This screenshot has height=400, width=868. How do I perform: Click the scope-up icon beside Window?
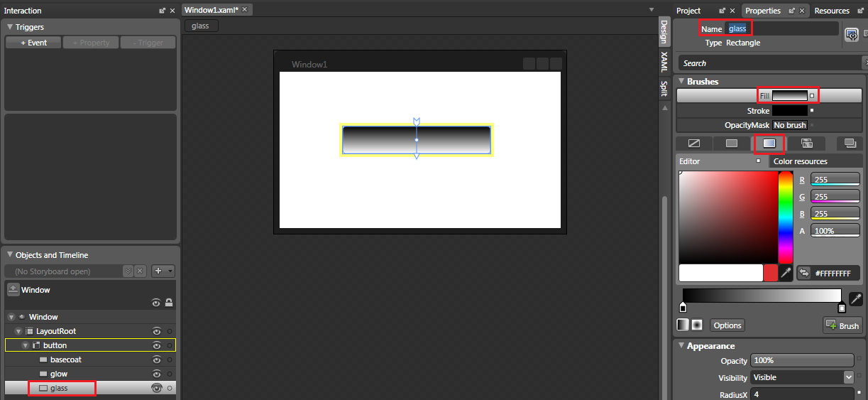(13, 289)
